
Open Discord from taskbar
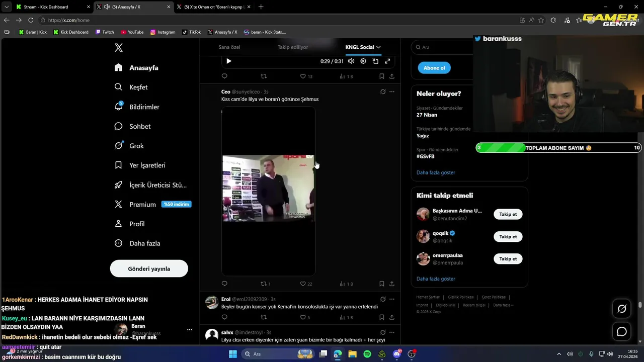(x=397, y=354)
